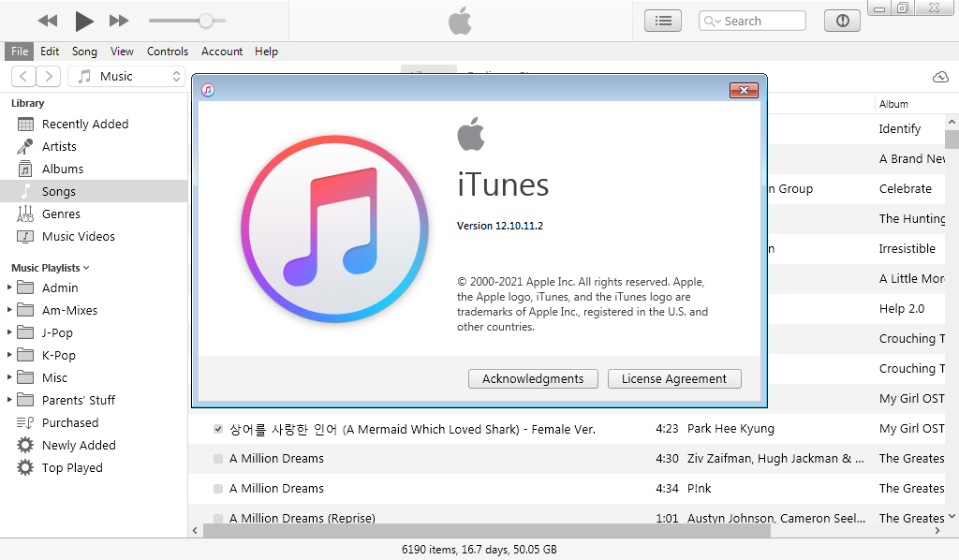Open the Music media type dropdown
Viewport: 959px width, 560px height.
[x=127, y=77]
